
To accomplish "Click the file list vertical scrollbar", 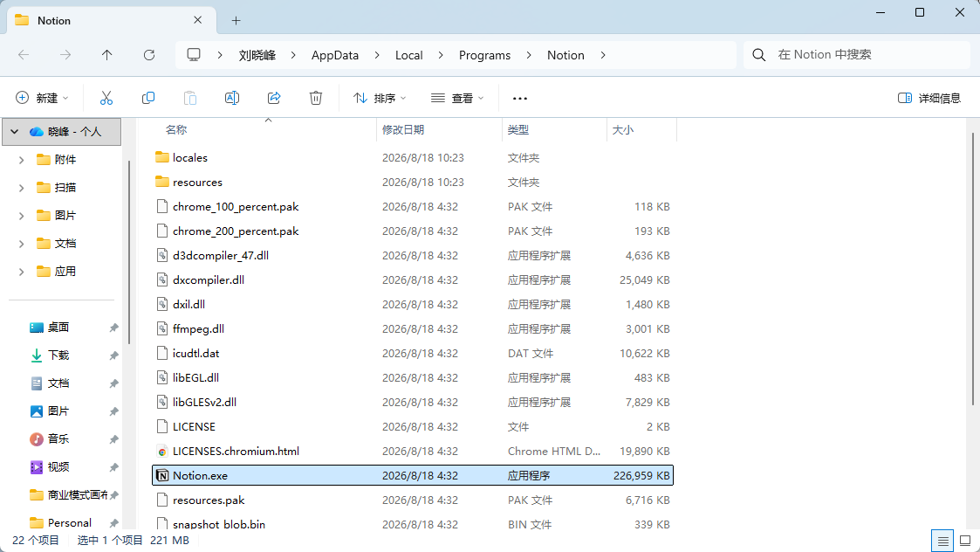I will click(x=972, y=269).
